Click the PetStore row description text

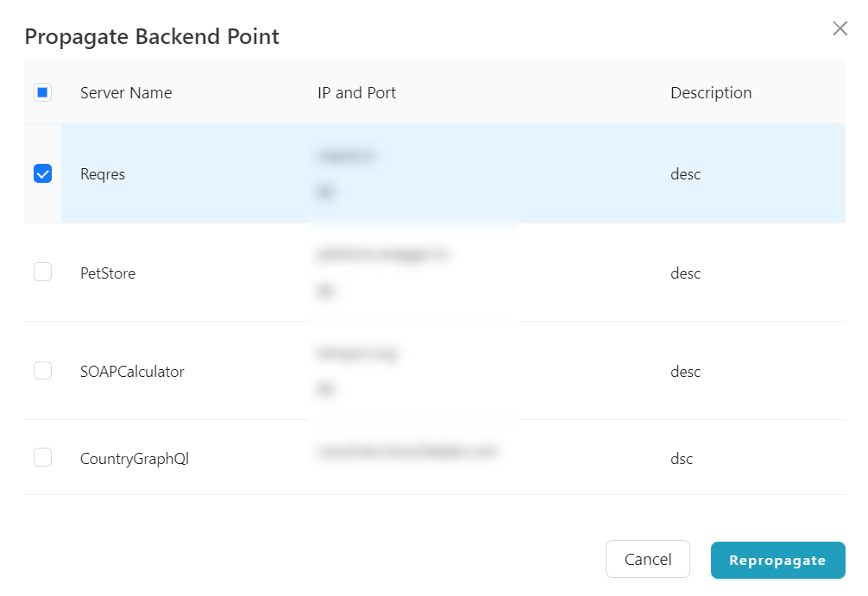tap(685, 273)
